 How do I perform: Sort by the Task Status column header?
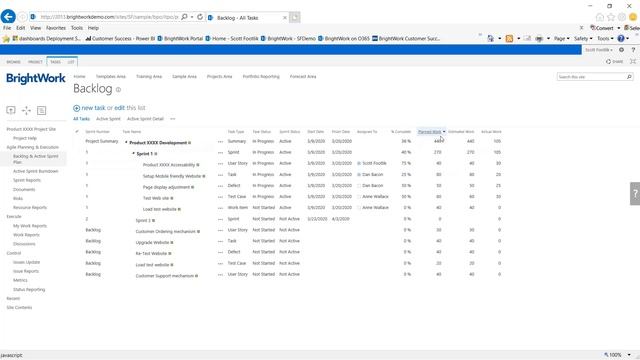[262, 132]
